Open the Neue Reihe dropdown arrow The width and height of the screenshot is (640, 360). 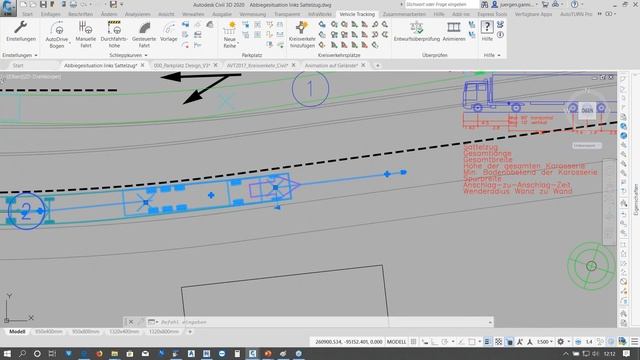[238, 42]
